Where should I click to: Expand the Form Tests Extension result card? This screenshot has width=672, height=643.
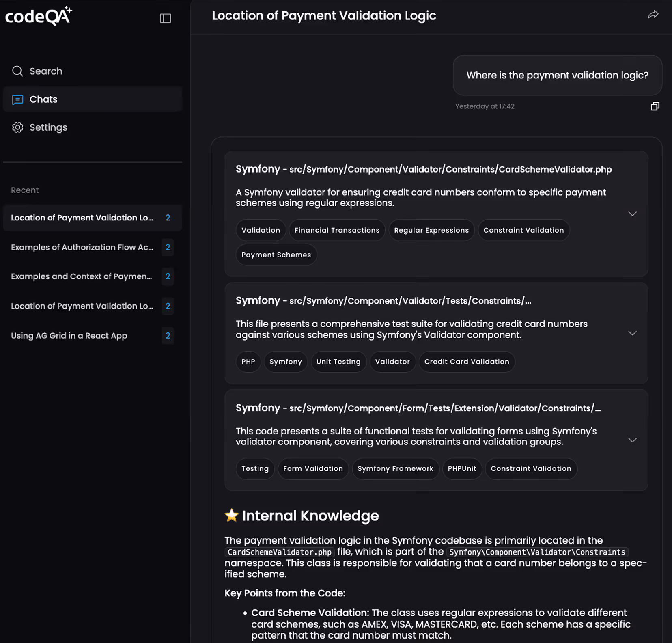tap(632, 440)
